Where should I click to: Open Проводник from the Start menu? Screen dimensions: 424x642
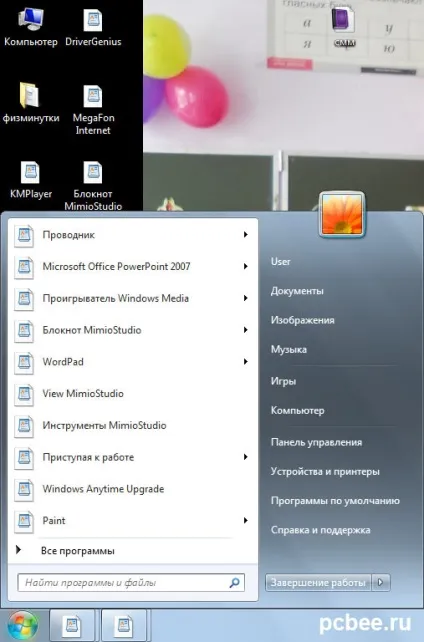click(x=132, y=235)
